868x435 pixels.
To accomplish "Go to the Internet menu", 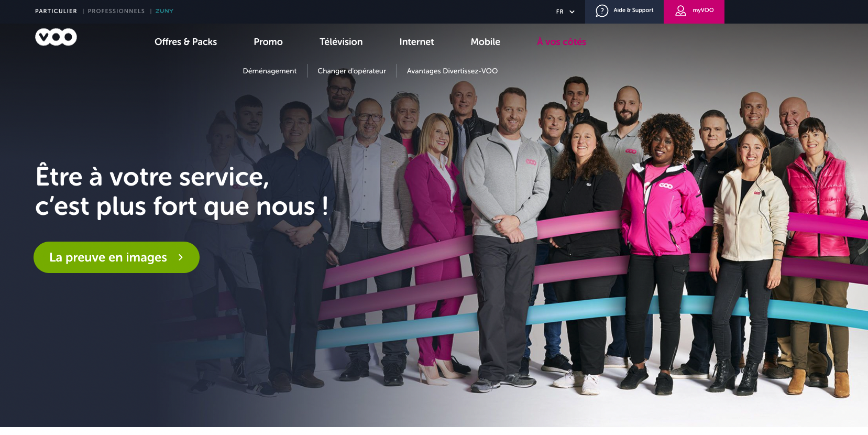I will point(416,42).
